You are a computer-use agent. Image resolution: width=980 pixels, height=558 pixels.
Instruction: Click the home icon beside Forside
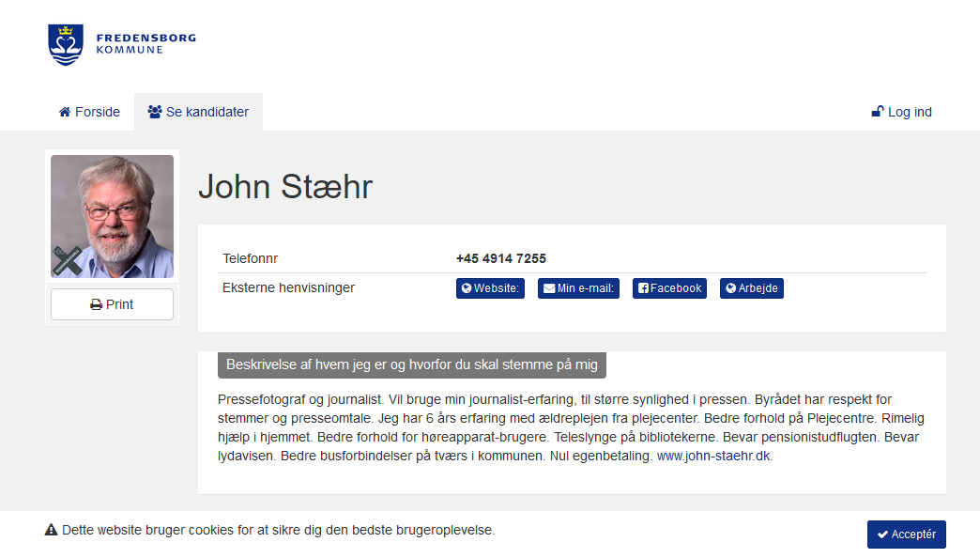pos(65,112)
